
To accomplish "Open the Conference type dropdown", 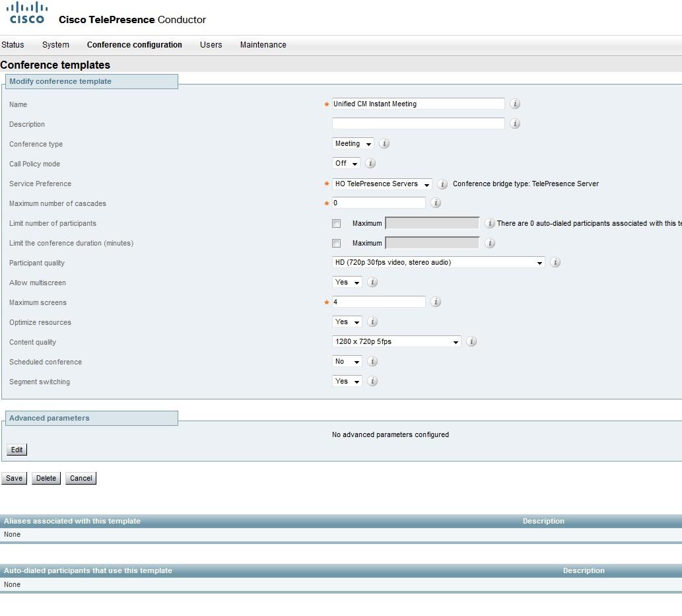I will (353, 143).
